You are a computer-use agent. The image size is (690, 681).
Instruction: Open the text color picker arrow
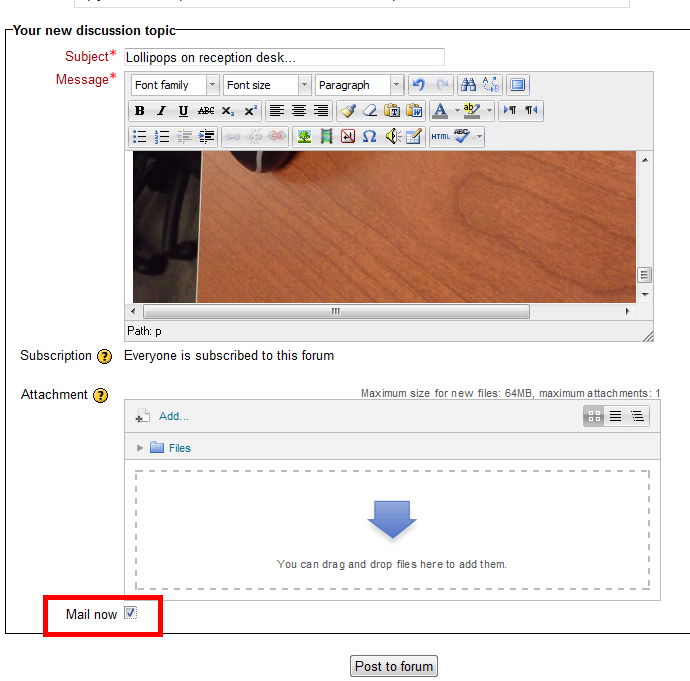[457, 111]
